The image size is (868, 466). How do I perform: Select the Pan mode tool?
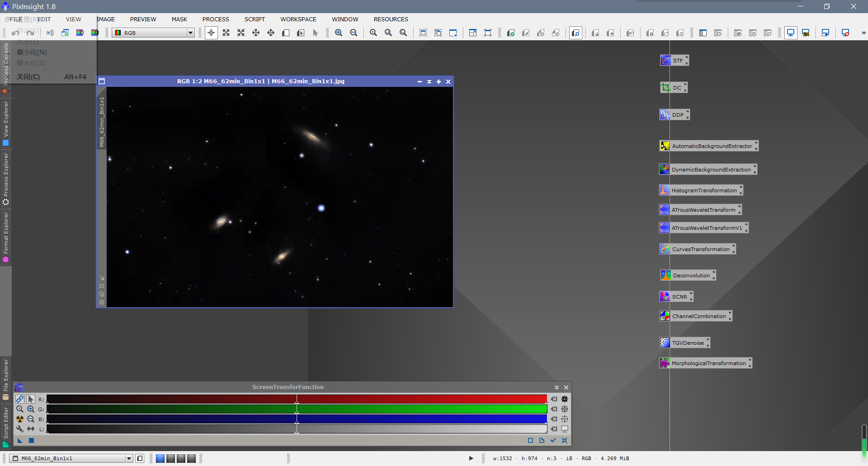[271, 33]
